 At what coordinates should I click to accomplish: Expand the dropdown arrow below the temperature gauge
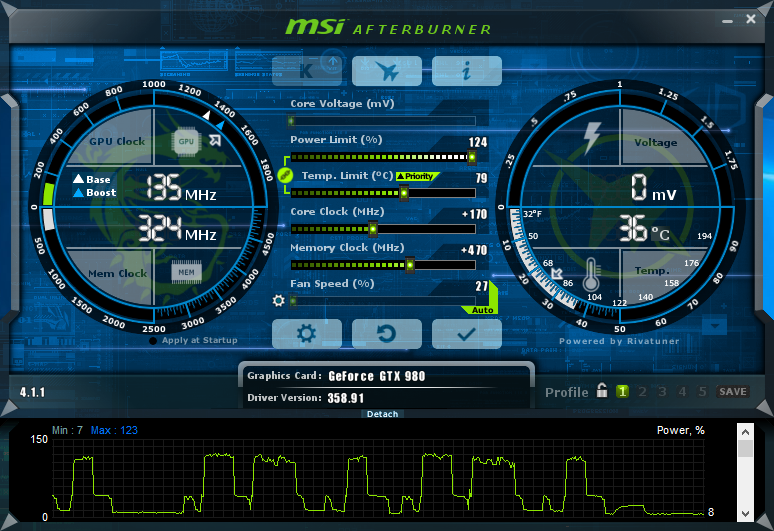(714, 325)
